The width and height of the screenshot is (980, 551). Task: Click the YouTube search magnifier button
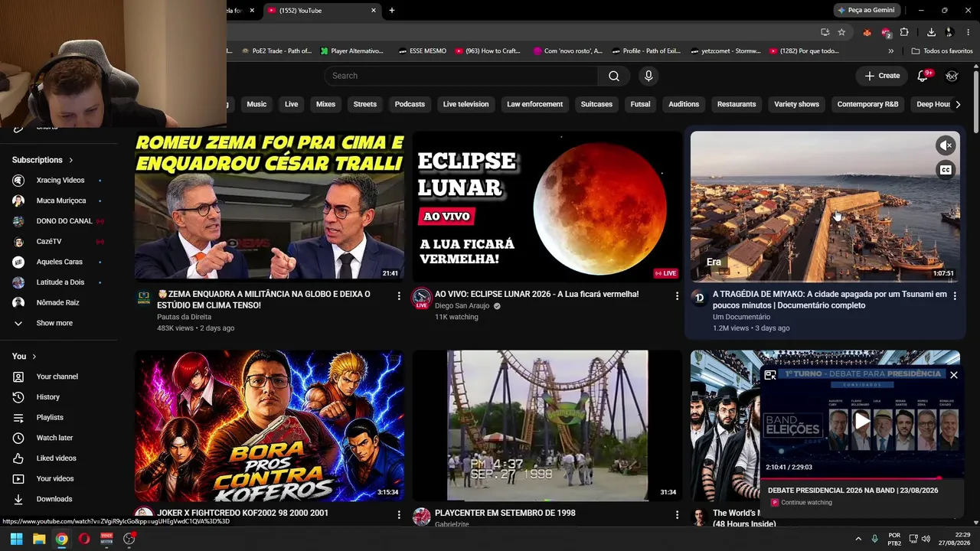point(614,76)
